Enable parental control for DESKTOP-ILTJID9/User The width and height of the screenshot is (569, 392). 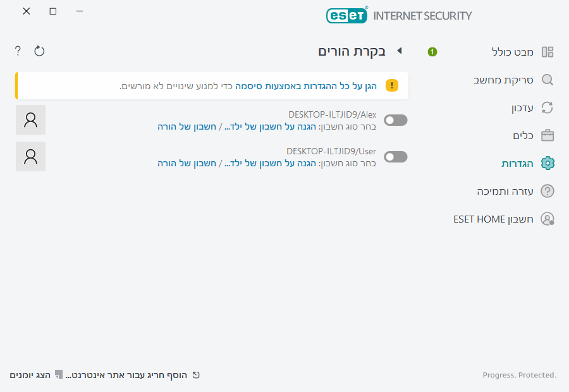click(x=396, y=157)
